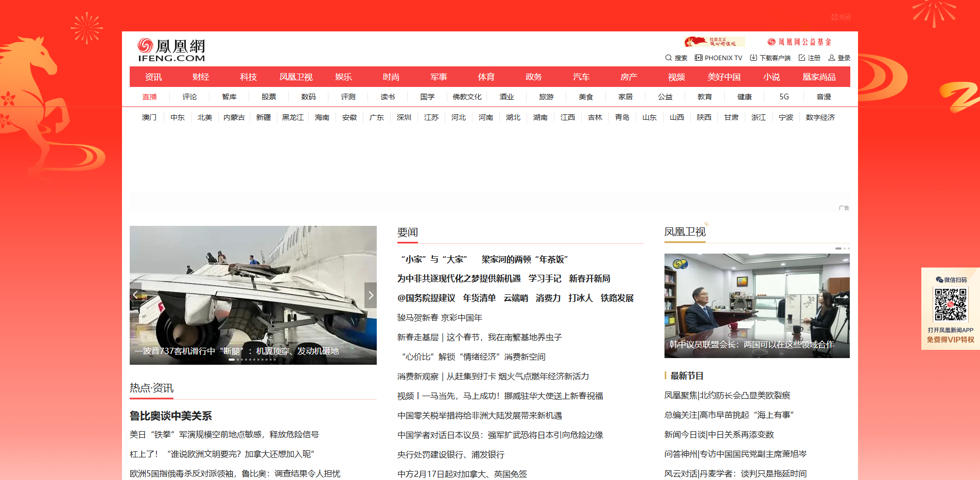
Task: Click the 社会主义核心价值观 banner
Action: pyautogui.click(x=714, y=41)
